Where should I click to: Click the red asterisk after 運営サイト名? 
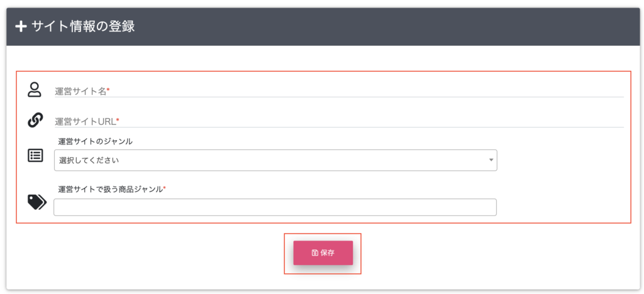pos(108,90)
